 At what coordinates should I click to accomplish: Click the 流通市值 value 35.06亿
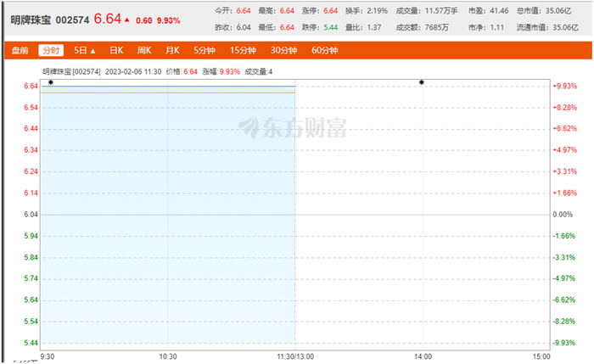(566, 28)
